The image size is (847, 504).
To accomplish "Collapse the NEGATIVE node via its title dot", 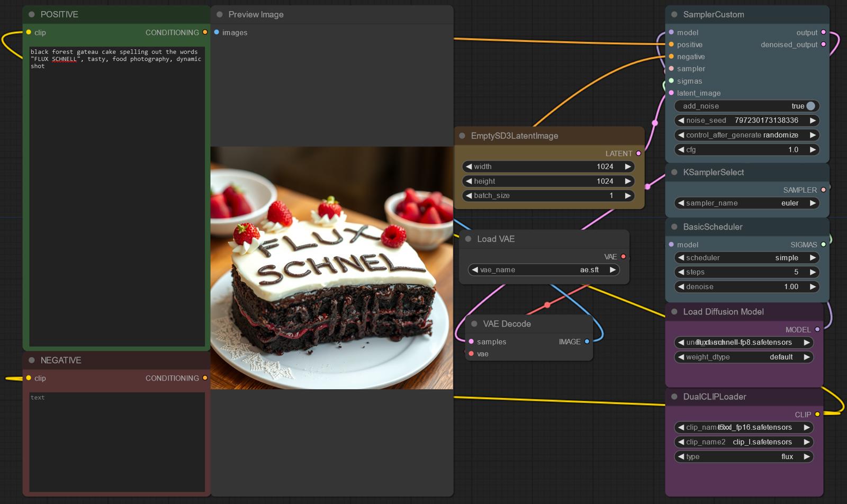I will [x=32, y=360].
